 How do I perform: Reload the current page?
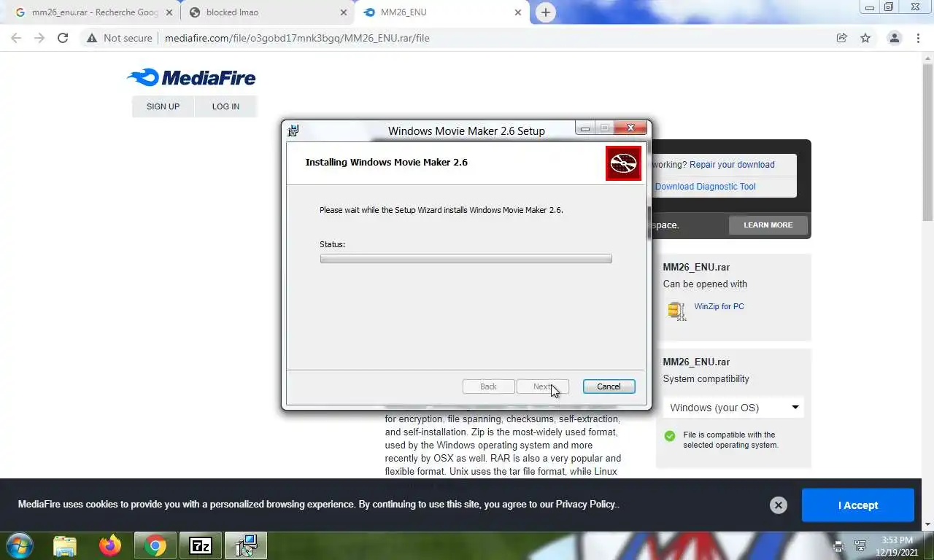63,38
